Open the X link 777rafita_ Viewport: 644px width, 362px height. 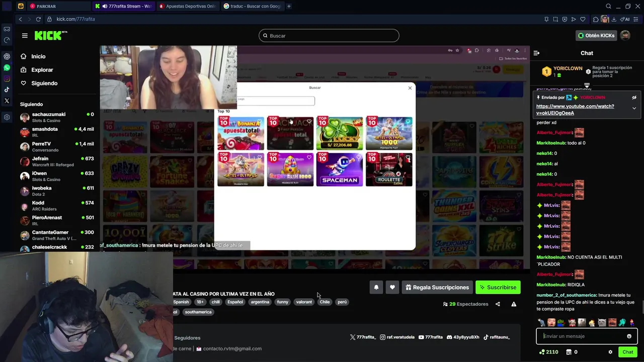[363, 337]
